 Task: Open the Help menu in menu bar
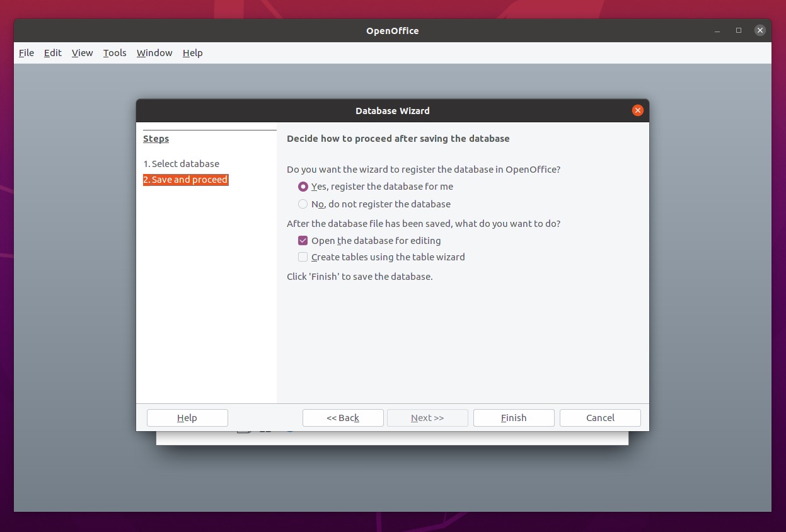click(193, 53)
